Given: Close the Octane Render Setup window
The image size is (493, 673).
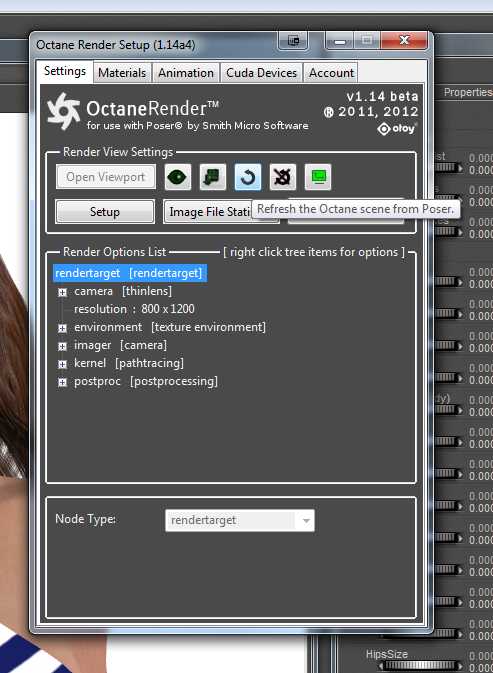Looking at the screenshot, I should coord(404,41).
